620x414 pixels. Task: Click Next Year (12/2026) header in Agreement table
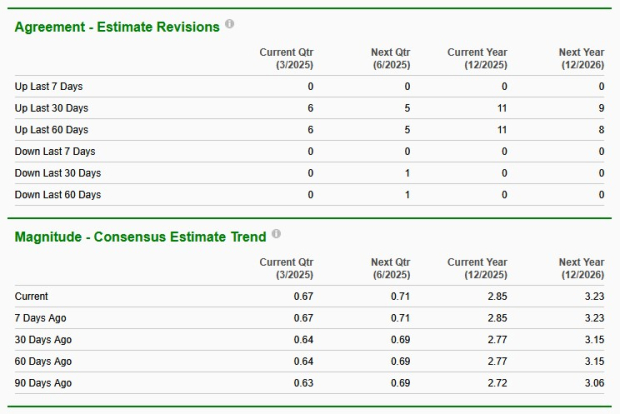(582, 59)
